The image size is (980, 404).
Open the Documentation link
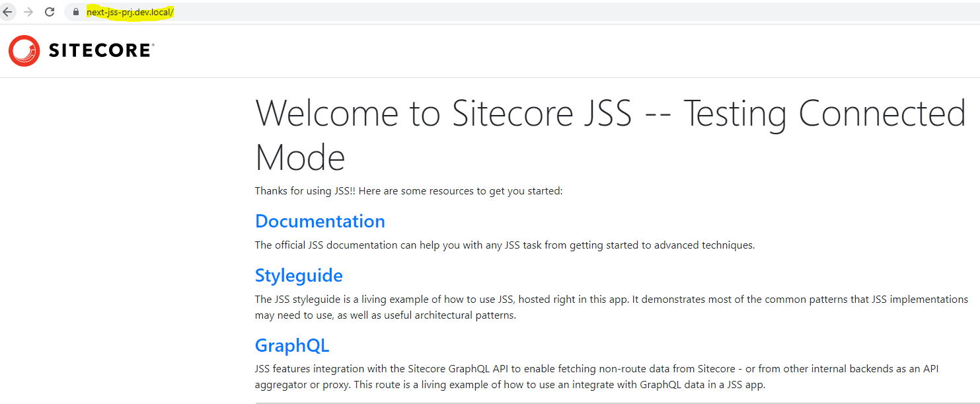click(x=320, y=221)
